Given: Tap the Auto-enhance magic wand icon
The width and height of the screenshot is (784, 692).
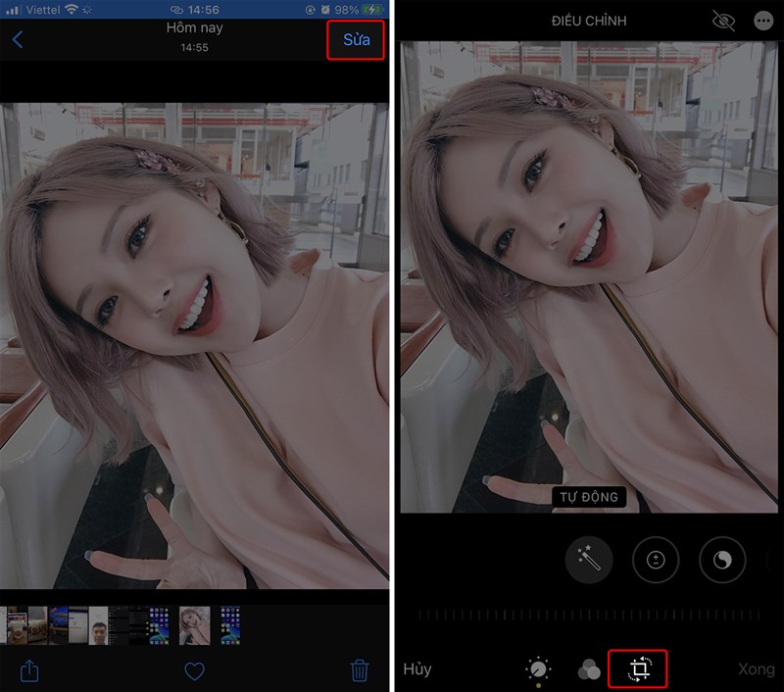Looking at the screenshot, I should click(x=589, y=560).
